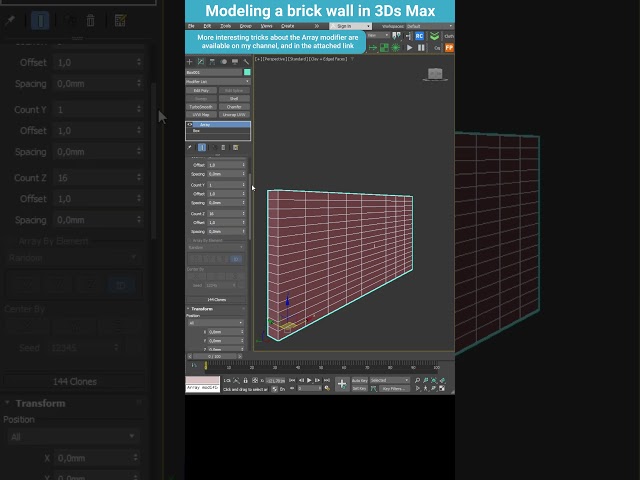Click the time slider 0 / 100
Image resolution: width=640 pixels, height=480 pixels.
215,356
